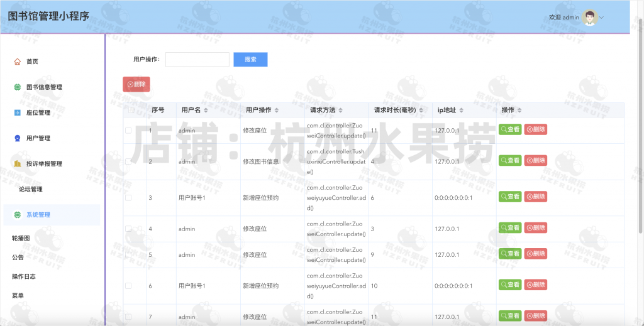
Task: Click 查看 for row 6
Action: (510, 285)
